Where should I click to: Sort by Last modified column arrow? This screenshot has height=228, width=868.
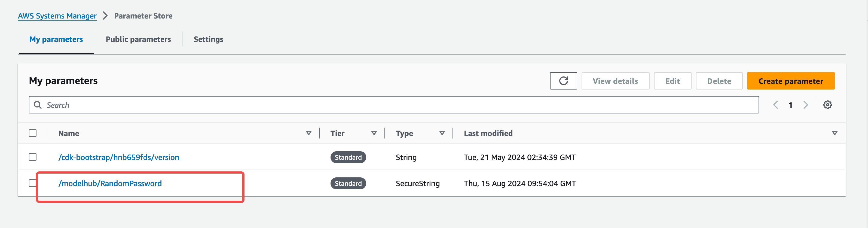[x=834, y=133]
